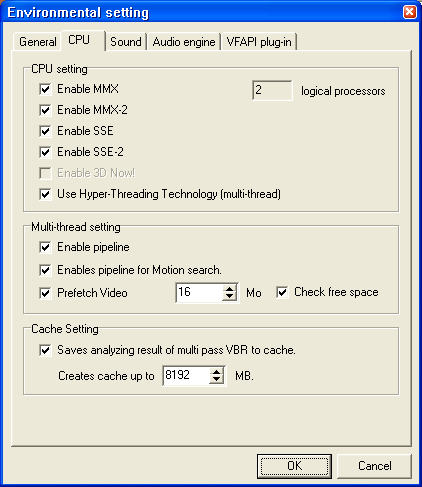Click the cache size input field

pos(186,376)
